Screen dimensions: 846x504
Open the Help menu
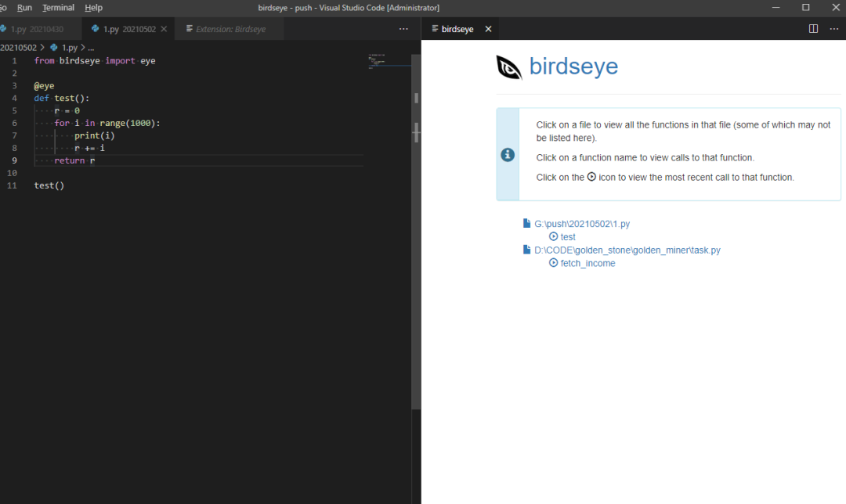93,8
